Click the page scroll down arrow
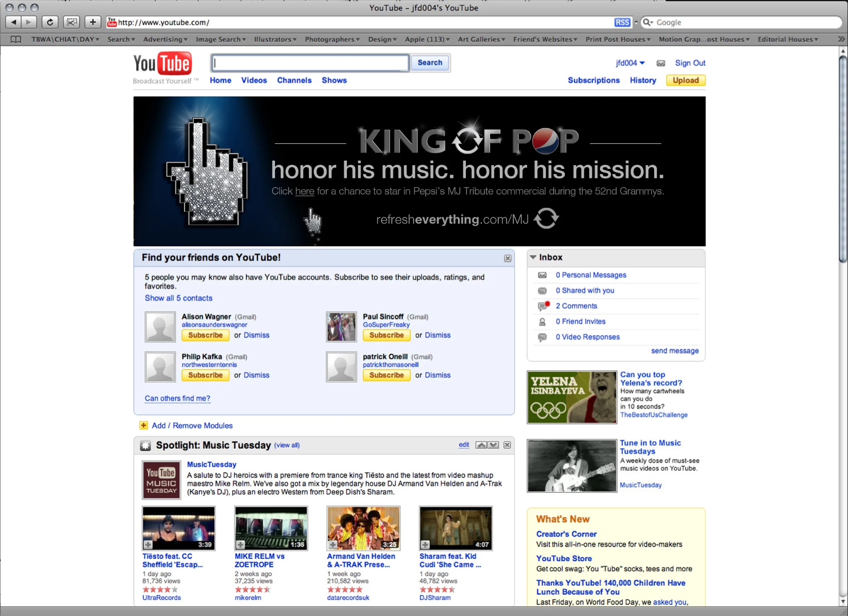The width and height of the screenshot is (848, 616). pos(843,602)
